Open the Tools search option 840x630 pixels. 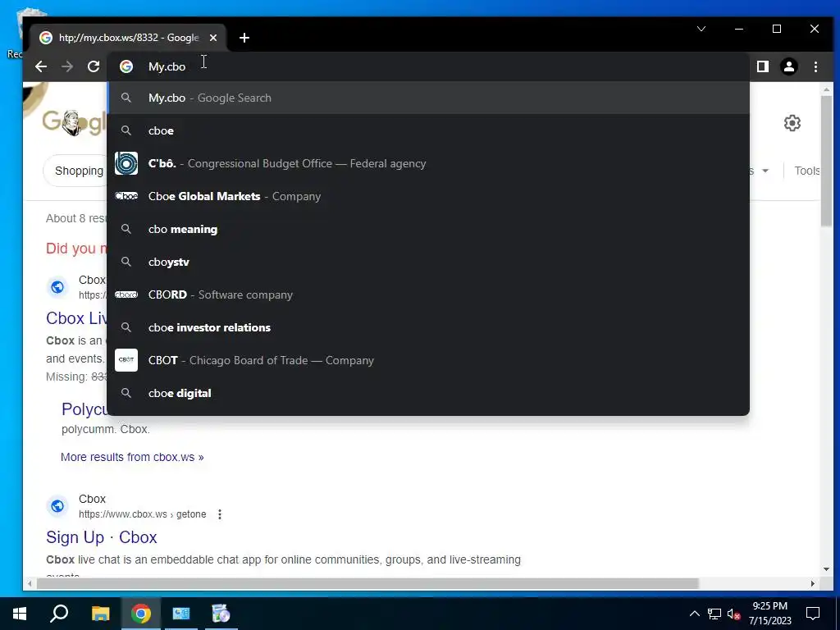coord(807,171)
